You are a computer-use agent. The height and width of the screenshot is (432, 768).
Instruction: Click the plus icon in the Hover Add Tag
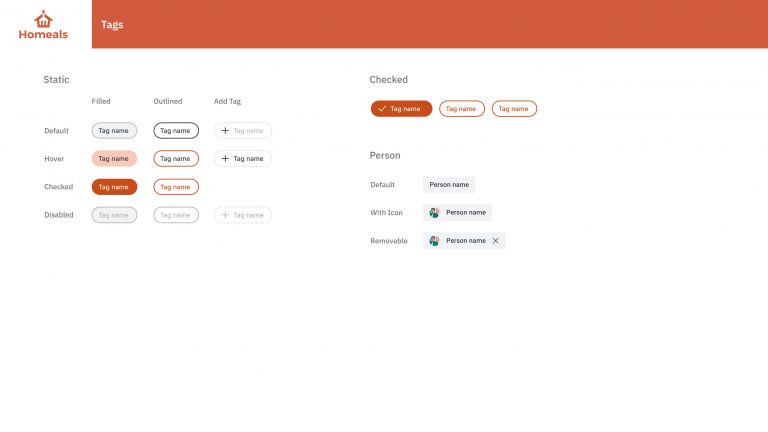pyautogui.click(x=225, y=159)
